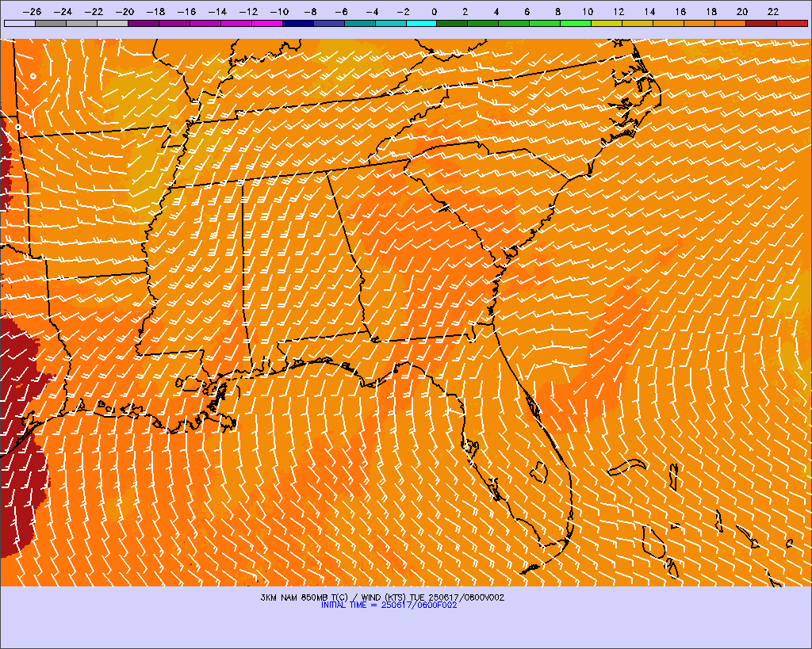Click the "-8" legend label
This screenshot has height=649, width=812.
click(x=310, y=11)
